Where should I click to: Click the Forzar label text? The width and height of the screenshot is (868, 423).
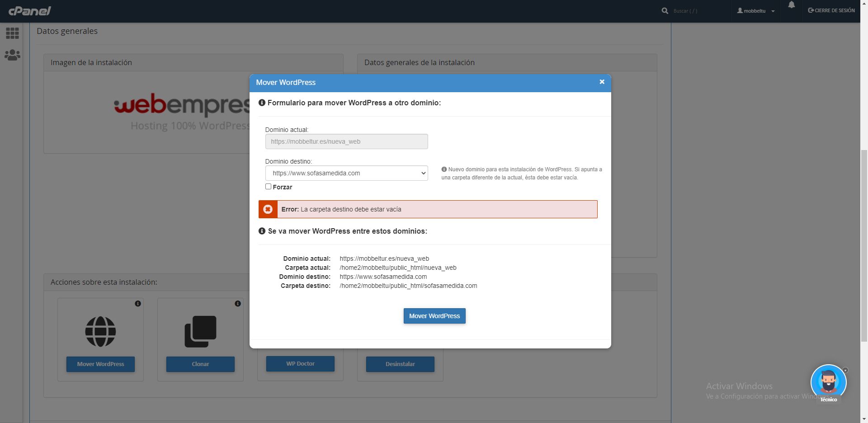pyautogui.click(x=283, y=187)
